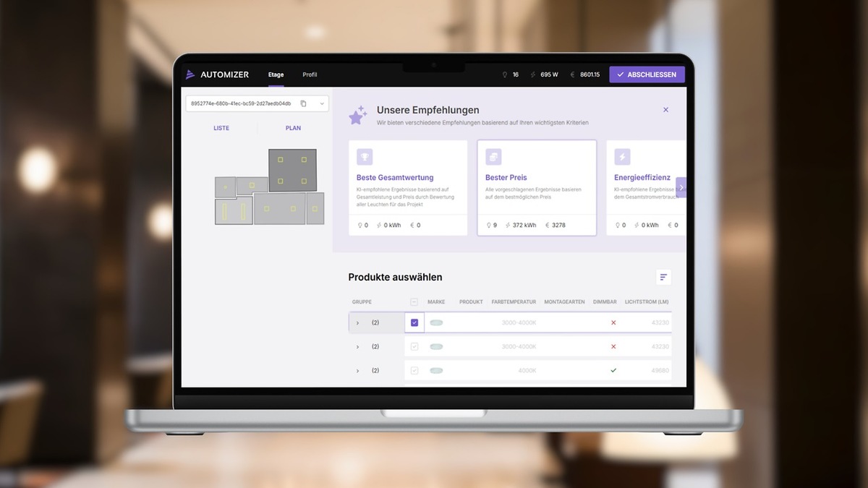Switch to the LISTE view tab
The image size is (868, 488).
221,128
